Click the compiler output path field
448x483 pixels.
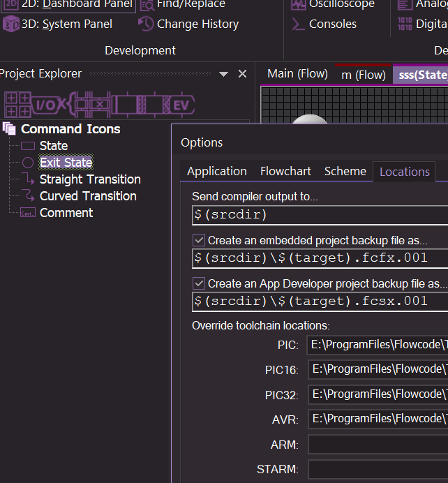(320, 215)
